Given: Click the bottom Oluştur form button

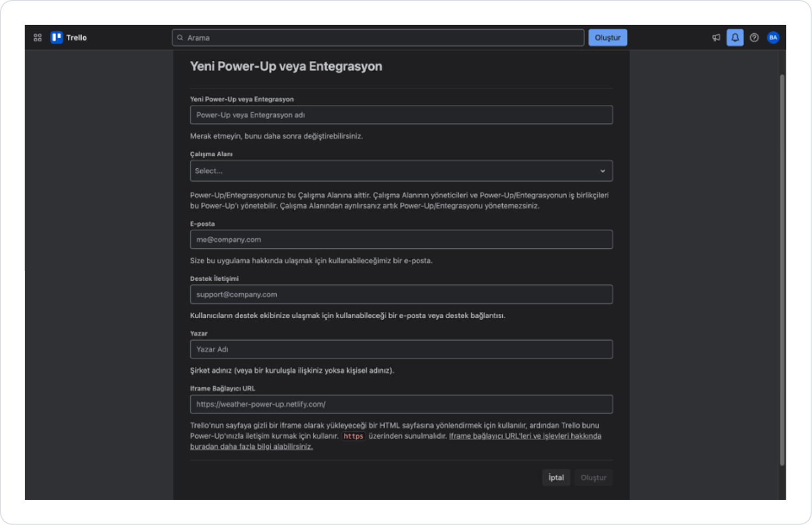Looking at the screenshot, I should [x=593, y=477].
